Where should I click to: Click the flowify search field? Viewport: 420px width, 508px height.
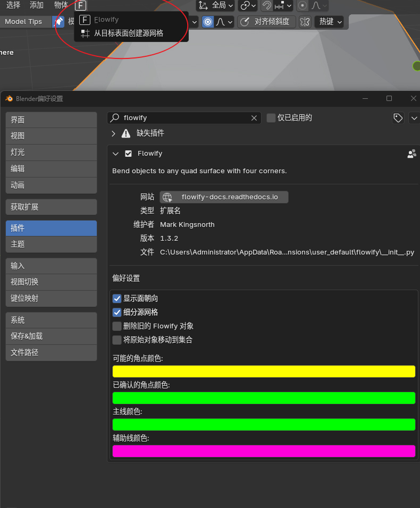[184, 118]
